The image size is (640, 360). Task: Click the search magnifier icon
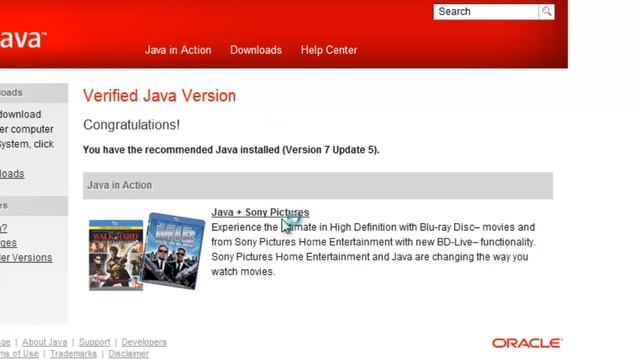tap(547, 11)
